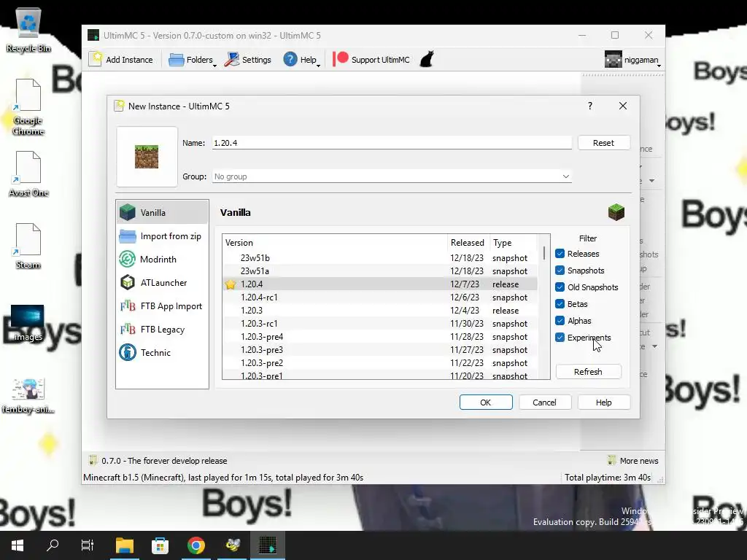Select Import from zip source

162,236
